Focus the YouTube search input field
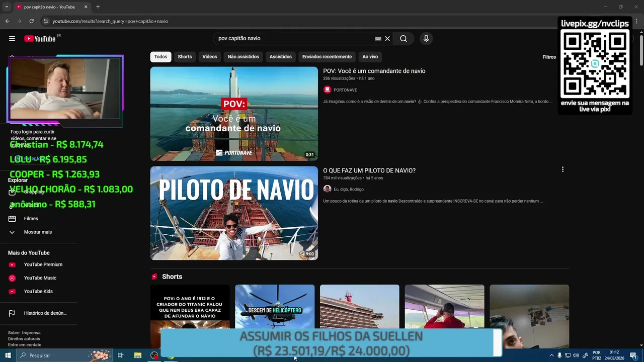 [x=294, y=39]
